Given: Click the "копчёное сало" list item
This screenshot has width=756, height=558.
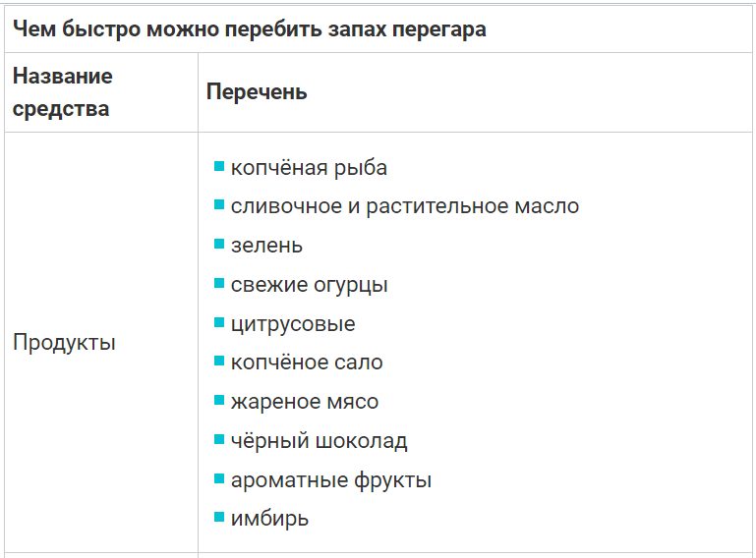Looking at the screenshot, I should point(307,363).
